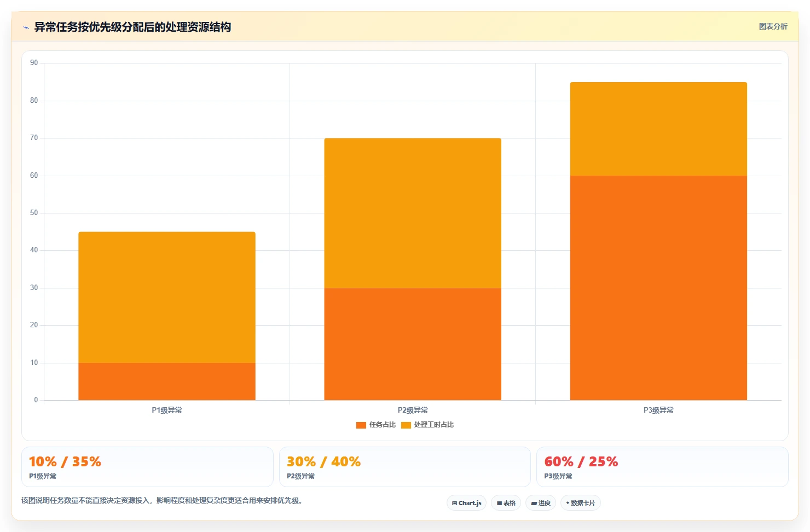
Task: Open the 30% / 40% data card
Action: pos(404,467)
